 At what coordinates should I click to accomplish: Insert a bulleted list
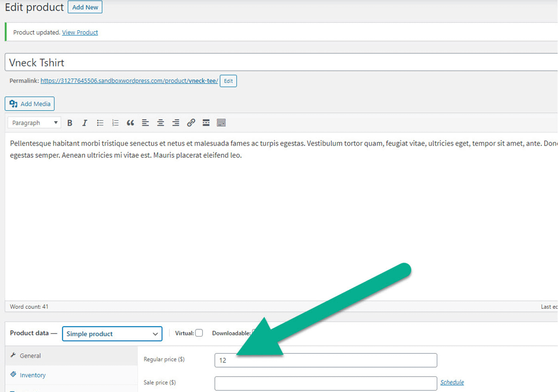pyautogui.click(x=100, y=123)
